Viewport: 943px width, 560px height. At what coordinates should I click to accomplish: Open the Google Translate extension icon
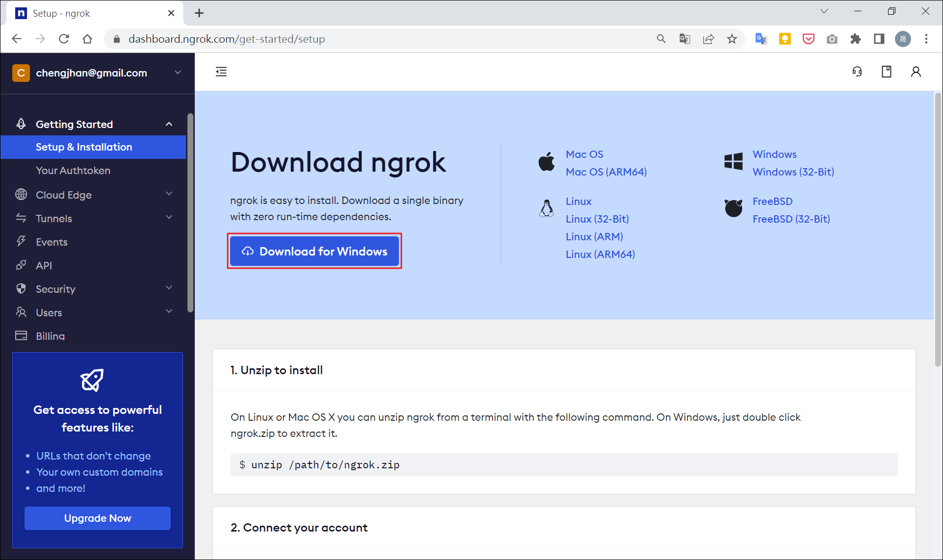click(761, 39)
